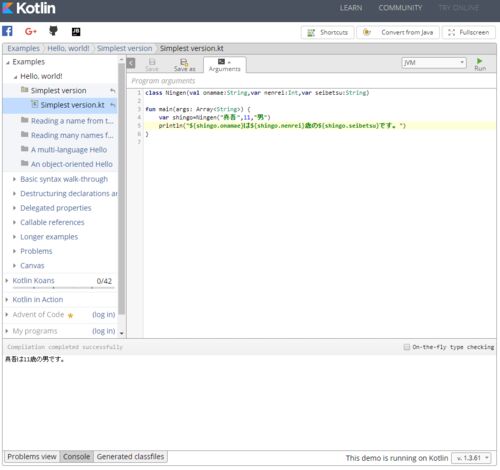The width and height of the screenshot is (500, 470).
Task: Click Kotlin Koans progress bar
Action: click(63, 287)
